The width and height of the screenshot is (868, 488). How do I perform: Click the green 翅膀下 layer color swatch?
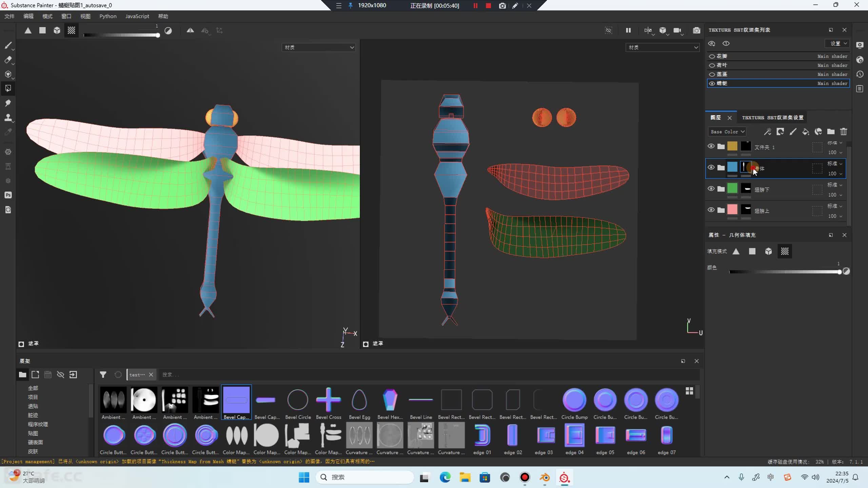732,188
